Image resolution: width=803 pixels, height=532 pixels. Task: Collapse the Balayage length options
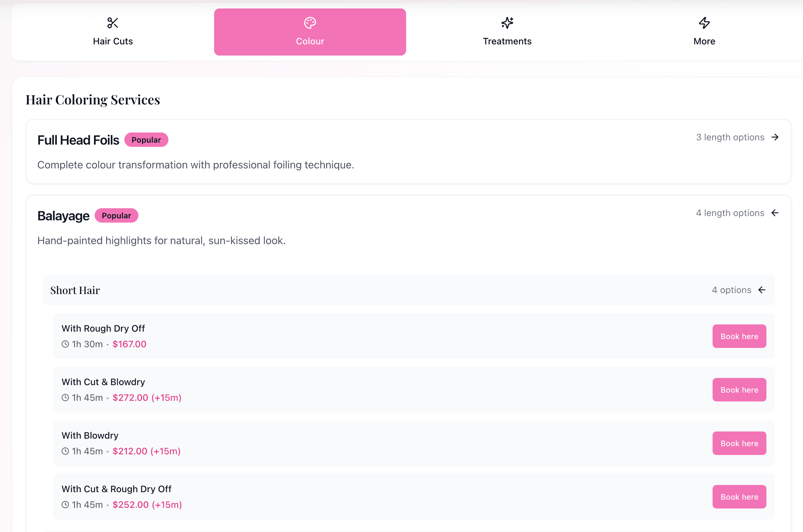[x=736, y=213]
